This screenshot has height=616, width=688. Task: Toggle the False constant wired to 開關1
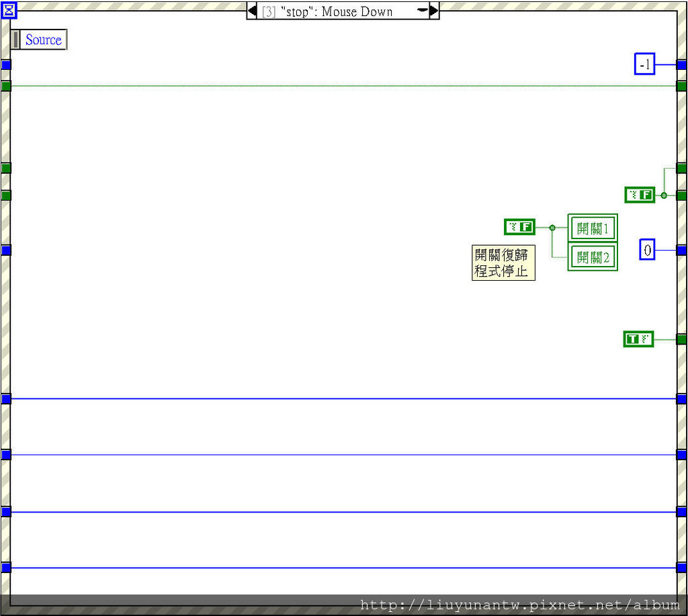[519, 227]
